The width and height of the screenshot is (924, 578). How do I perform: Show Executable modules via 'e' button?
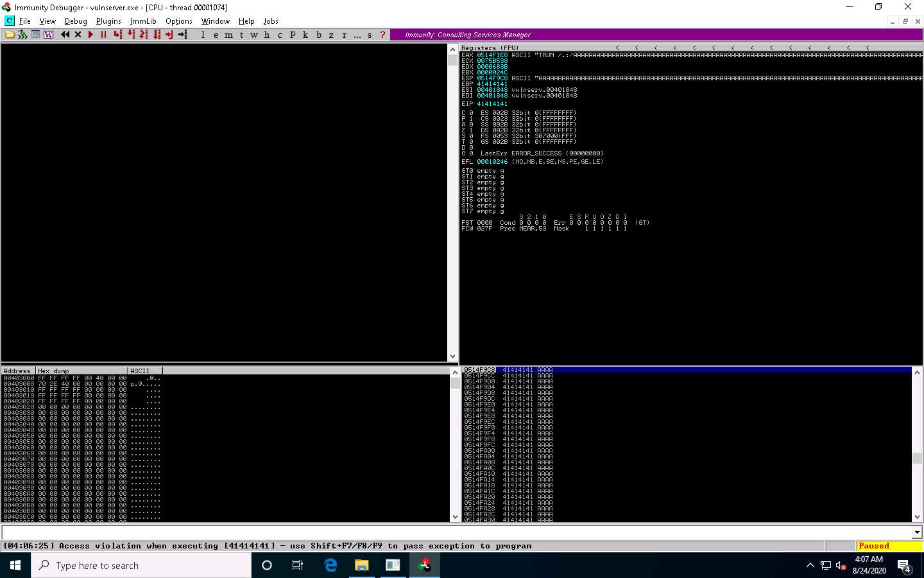(216, 35)
